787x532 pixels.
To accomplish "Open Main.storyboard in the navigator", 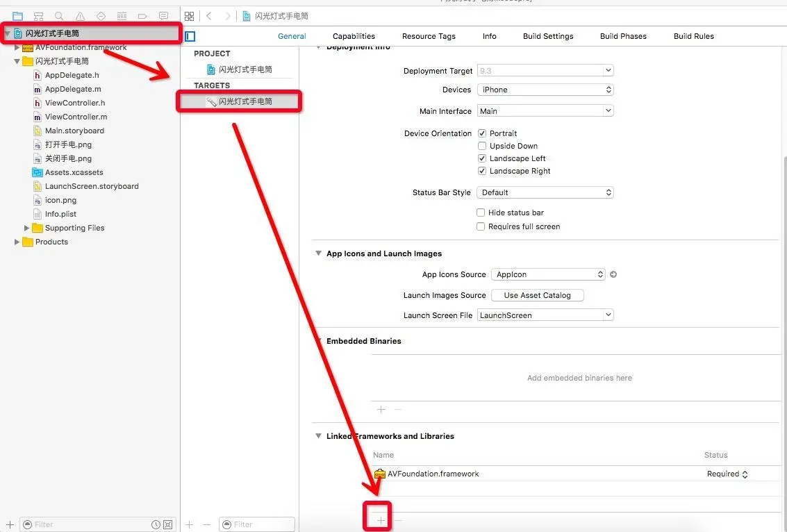I will (x=74, y=131).
